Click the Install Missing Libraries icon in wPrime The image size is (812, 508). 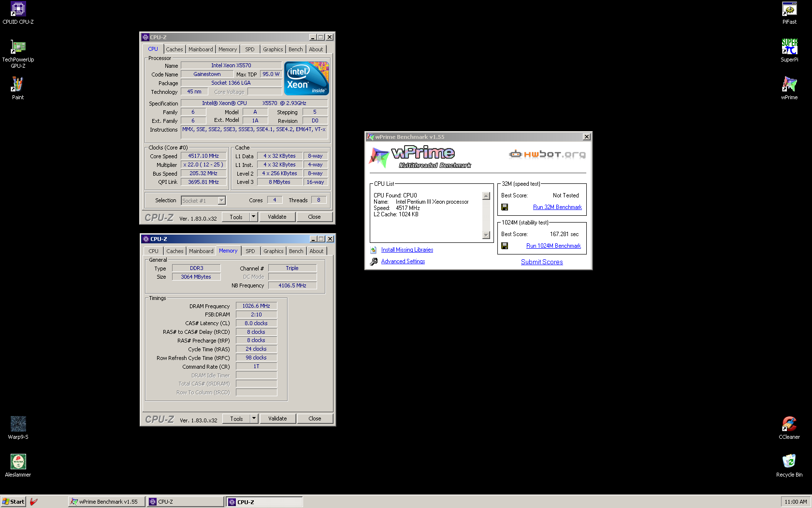(374, 250)
